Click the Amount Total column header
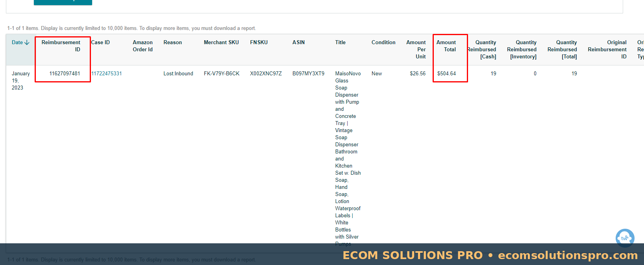644x265 pixels. click(446, 46)
